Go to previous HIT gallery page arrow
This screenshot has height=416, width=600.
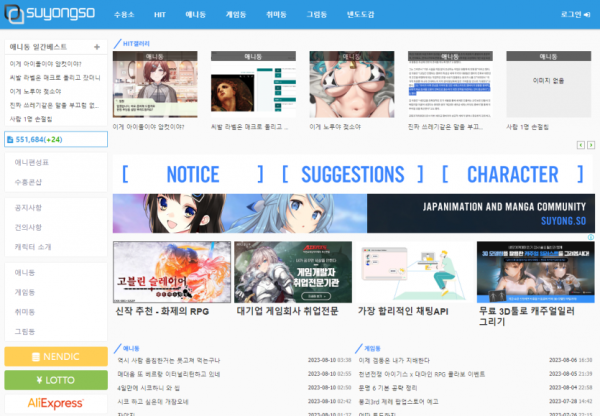tap(580, 146)
